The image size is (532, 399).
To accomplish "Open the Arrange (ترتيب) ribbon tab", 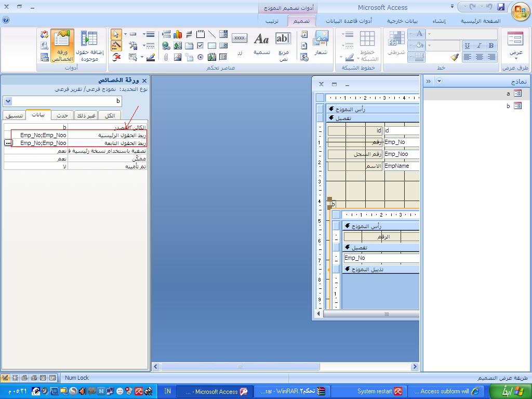I will (x=272, y=21).
